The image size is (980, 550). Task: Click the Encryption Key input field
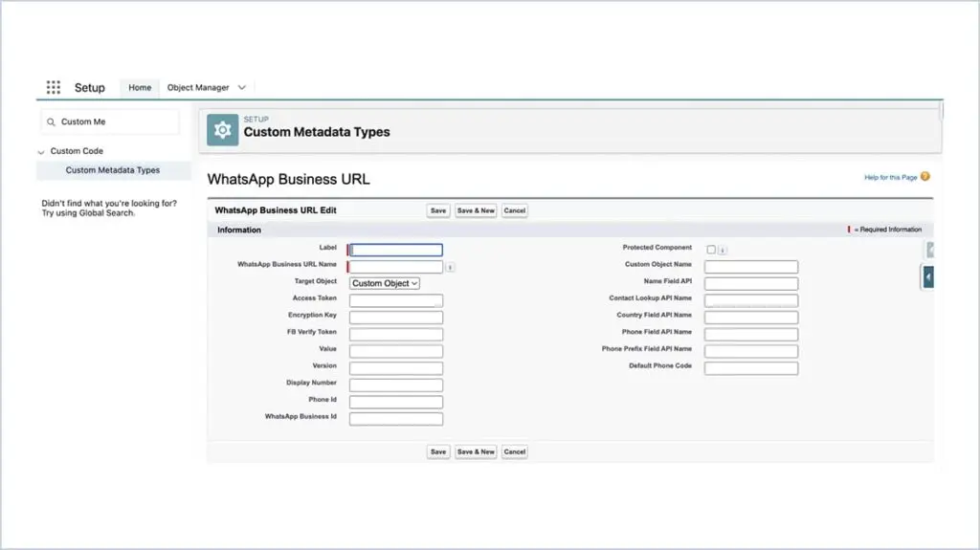coord(395,318)
